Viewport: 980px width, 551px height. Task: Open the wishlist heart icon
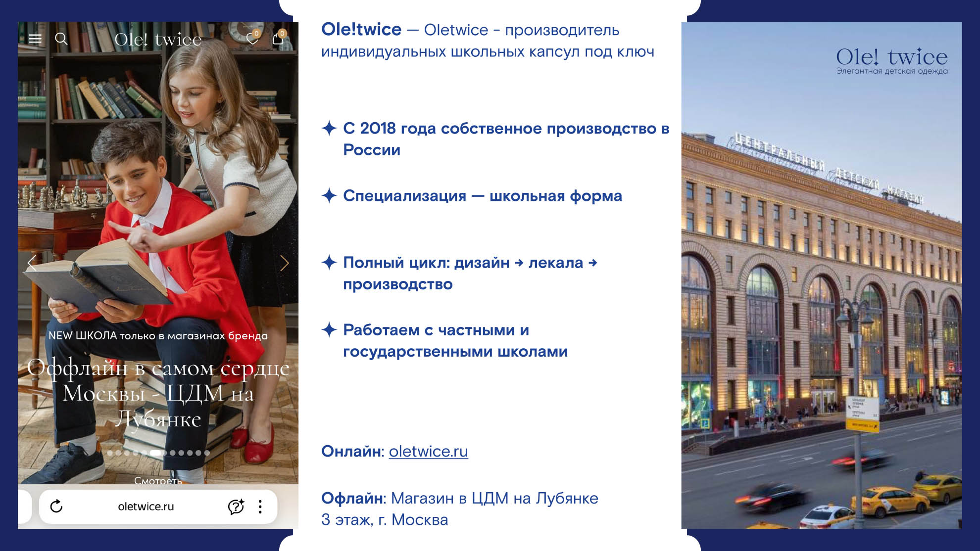click(x=252, y=39)
